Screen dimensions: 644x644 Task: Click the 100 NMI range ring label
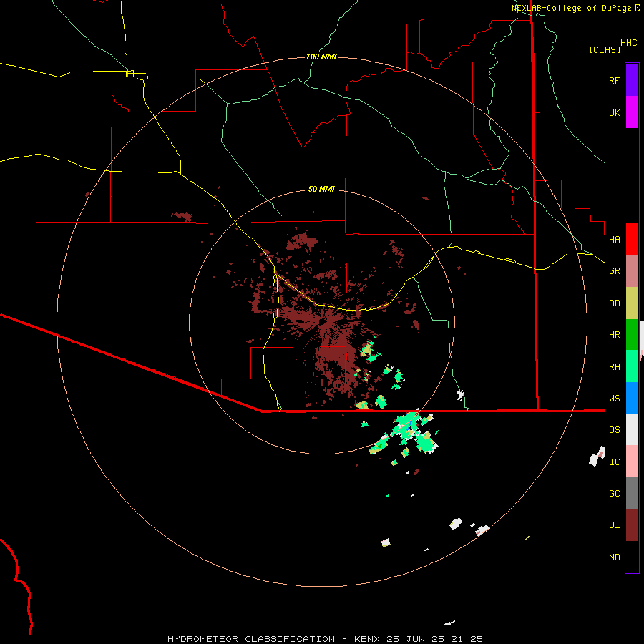pos(321,57)
